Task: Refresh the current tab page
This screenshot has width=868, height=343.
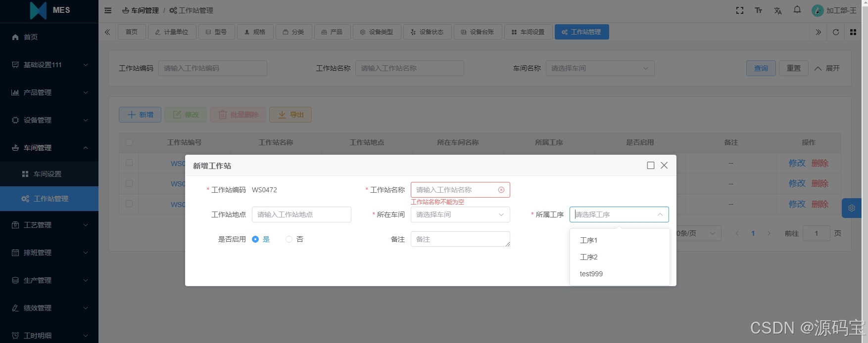Action: pos(836,32)
